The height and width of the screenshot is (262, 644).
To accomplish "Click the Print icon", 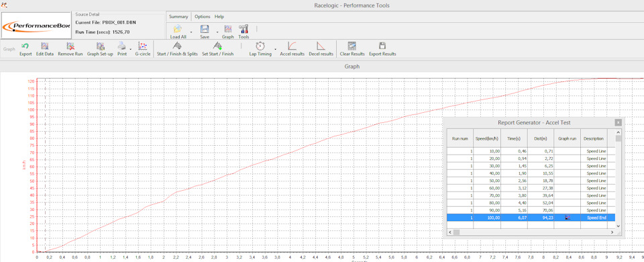I will pos(121,46).
